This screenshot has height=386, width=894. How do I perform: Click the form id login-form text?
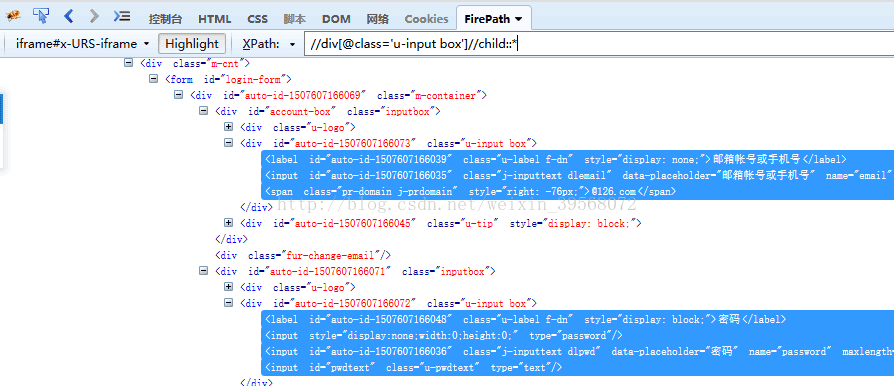pyautogui.click(x=229, y=79)
